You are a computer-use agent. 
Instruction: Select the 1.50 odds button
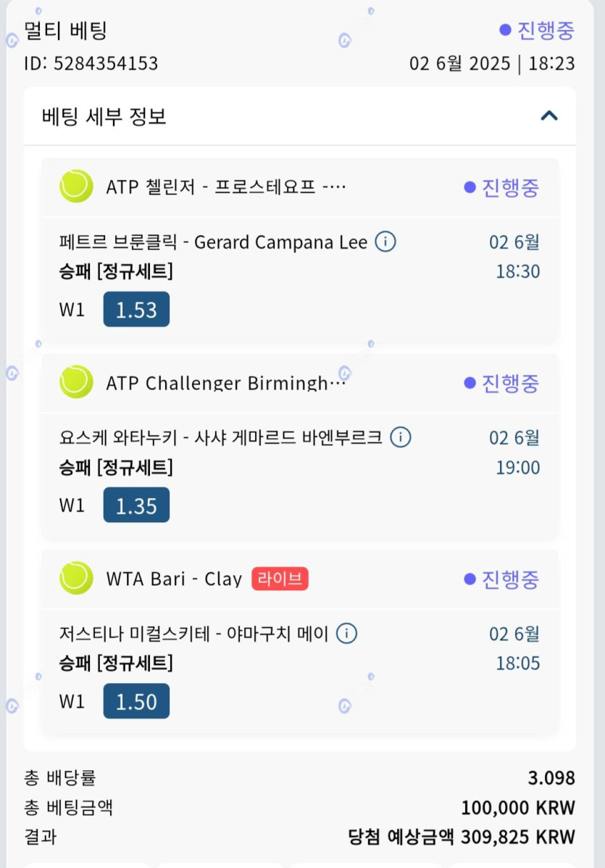pyautogui.click(x=137, y=701)
